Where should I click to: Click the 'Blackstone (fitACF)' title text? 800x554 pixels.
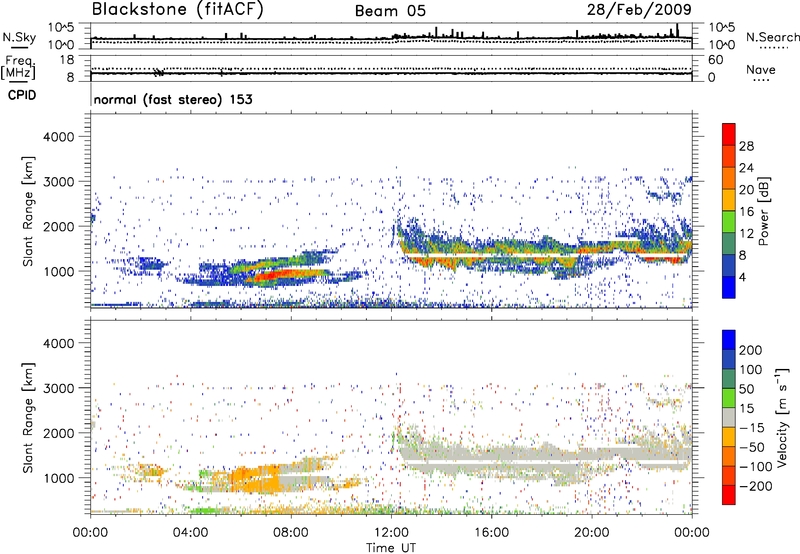pos(178,10)
